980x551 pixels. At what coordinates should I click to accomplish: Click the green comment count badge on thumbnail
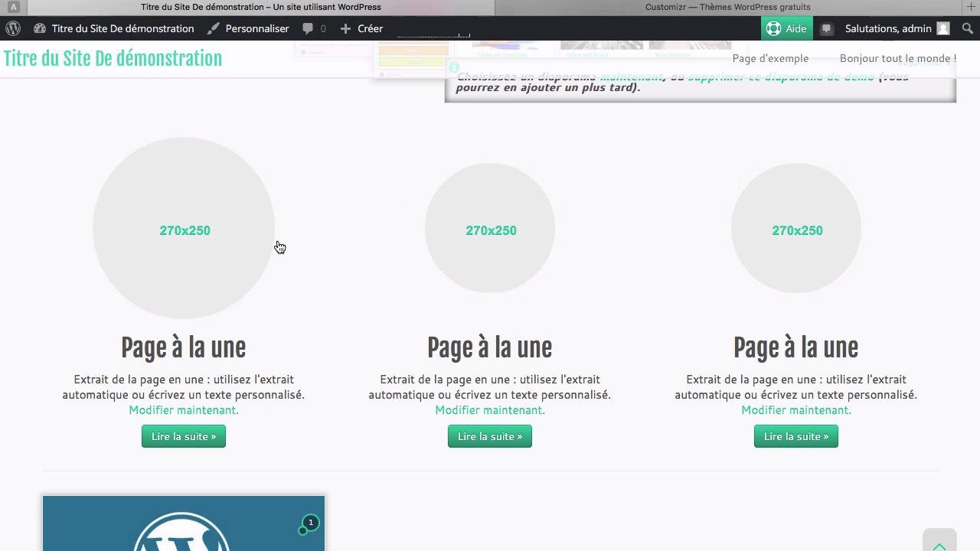[311, 523]
